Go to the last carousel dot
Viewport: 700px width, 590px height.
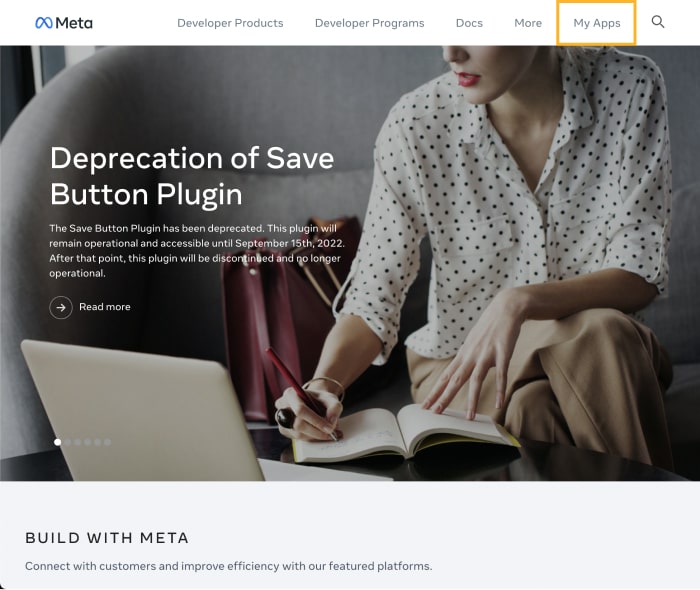click(107, 442)
